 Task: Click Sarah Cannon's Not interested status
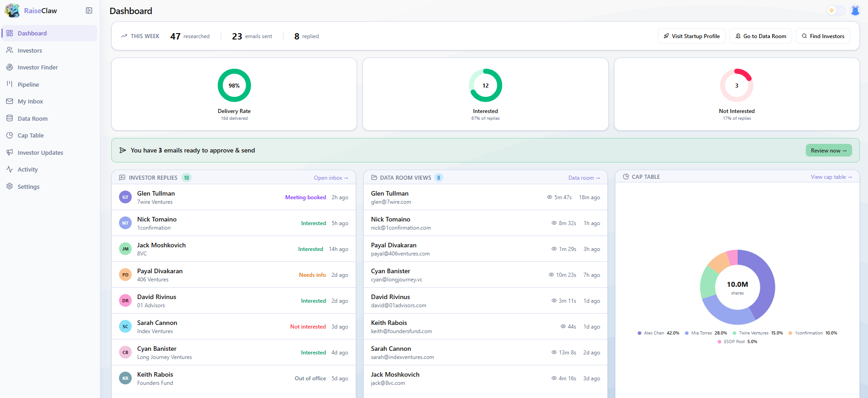308,327
